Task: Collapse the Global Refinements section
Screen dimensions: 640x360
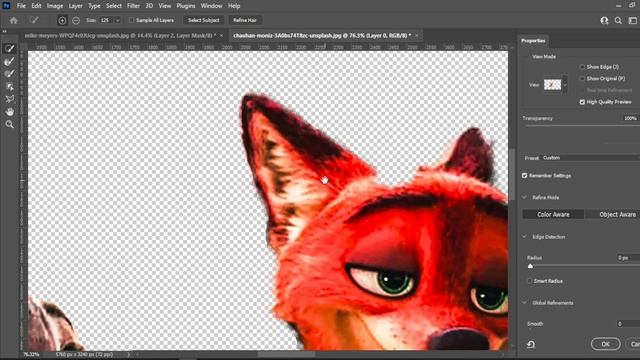Action: [x=524, y=303]
